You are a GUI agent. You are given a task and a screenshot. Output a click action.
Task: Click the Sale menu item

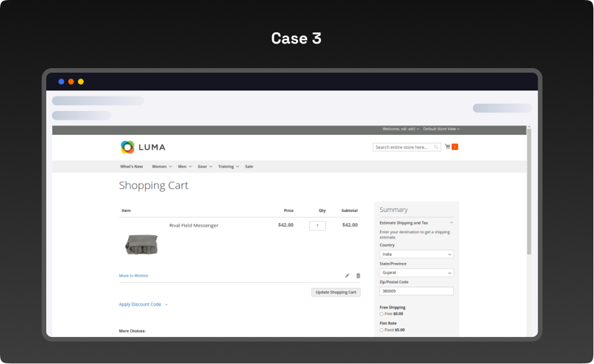click(x=249, y=166)
